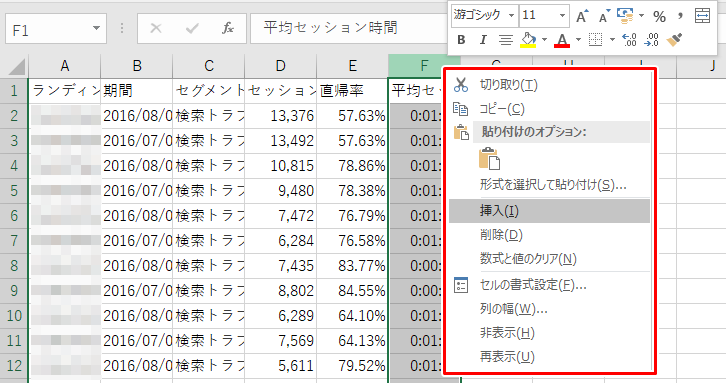Open セルの書式設定(F)... from menu
The image size is (726, 383).
(x=549, y=285)
